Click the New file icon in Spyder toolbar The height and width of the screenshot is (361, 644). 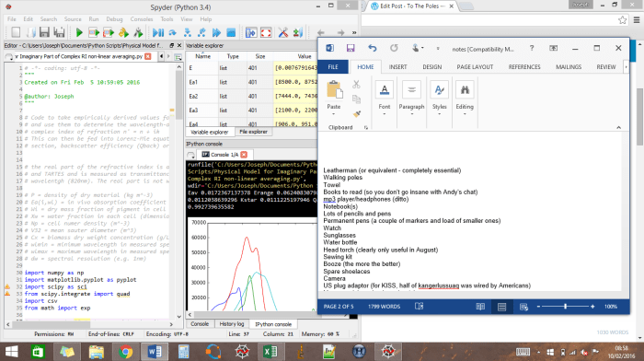click(16, 32)
